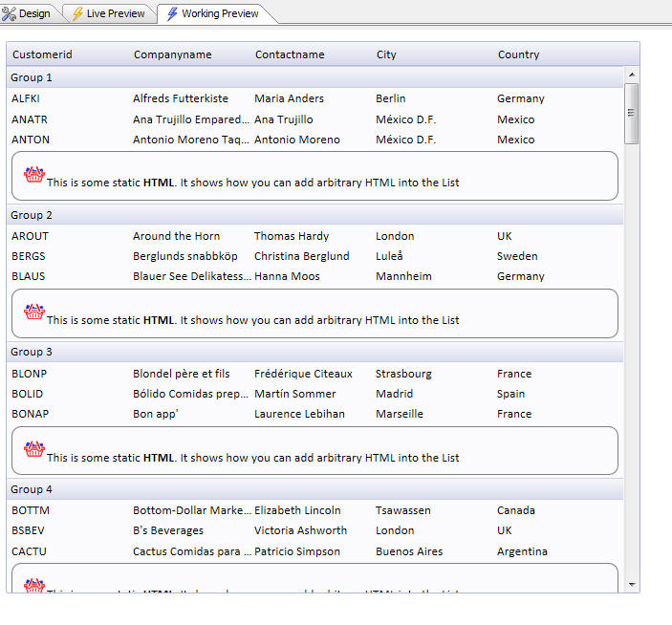Select the CACTU customer id cell
Viewport: 672px width, 625px height.
(29, 551)
